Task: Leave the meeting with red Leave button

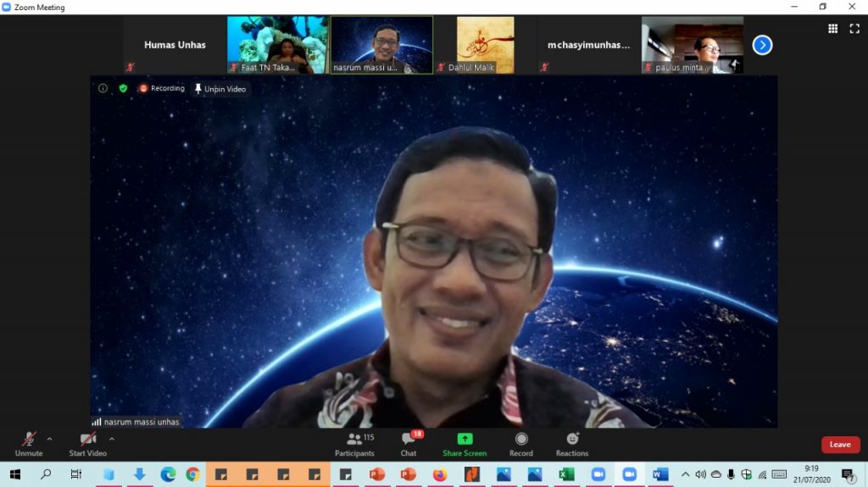Action: (x=840, y=445)
